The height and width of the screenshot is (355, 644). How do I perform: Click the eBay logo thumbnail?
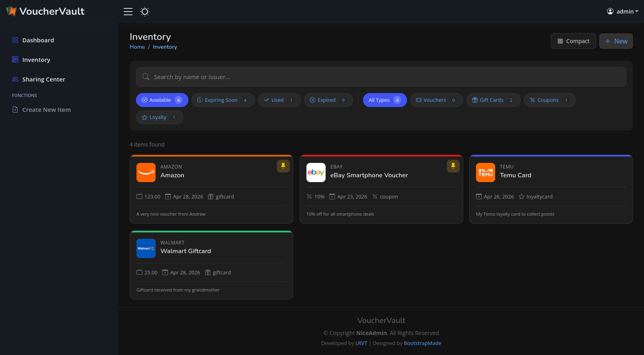coord(316,173)
